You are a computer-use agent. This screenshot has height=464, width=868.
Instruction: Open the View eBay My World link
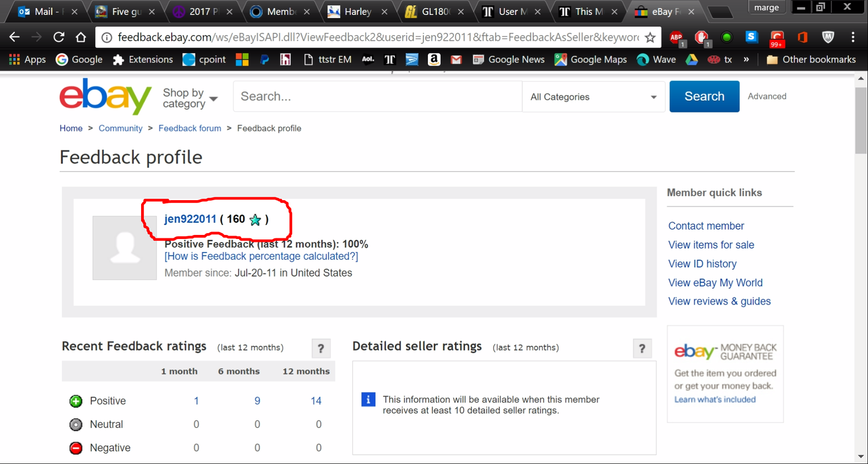(x=715, y=282)
